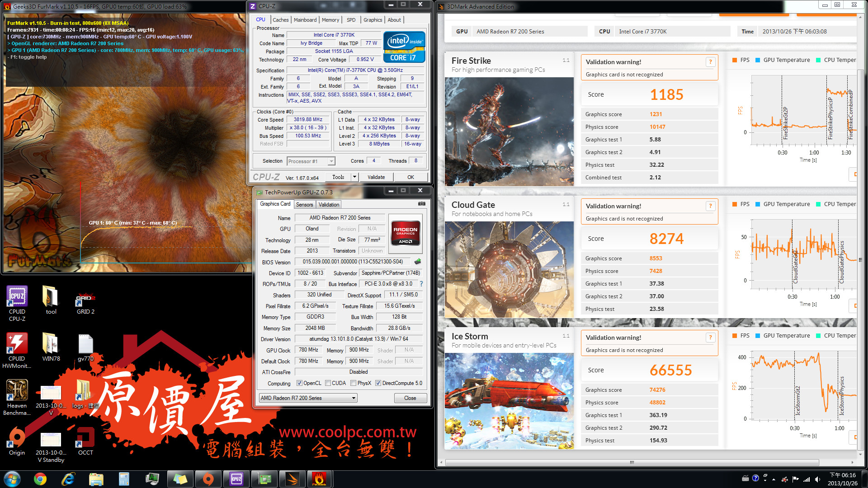Open the Processor #1 selection dropdown
This screenshot has height=488, width=868.
click(311, 161)
